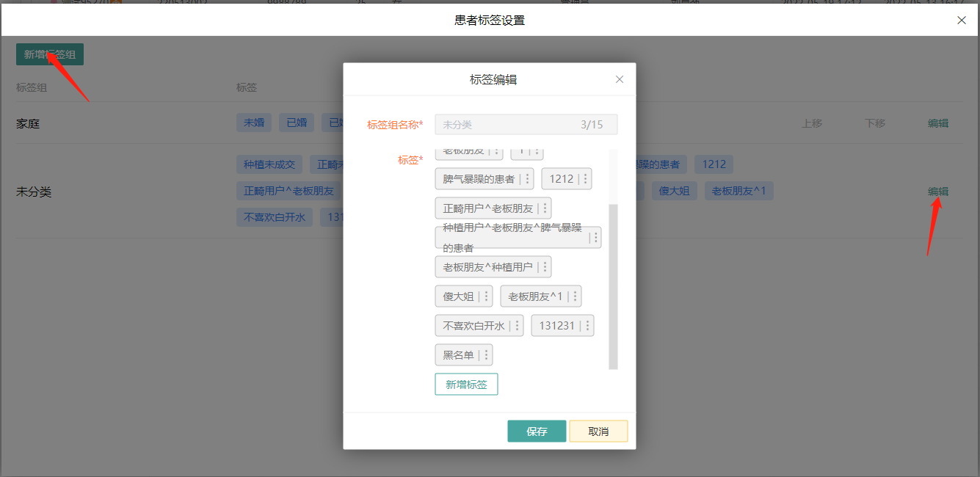Image resolution: width=980 pixels, height=477 pixels.
Task: Focus the 标签组名称 input field
Action: [x=526, y=125]
